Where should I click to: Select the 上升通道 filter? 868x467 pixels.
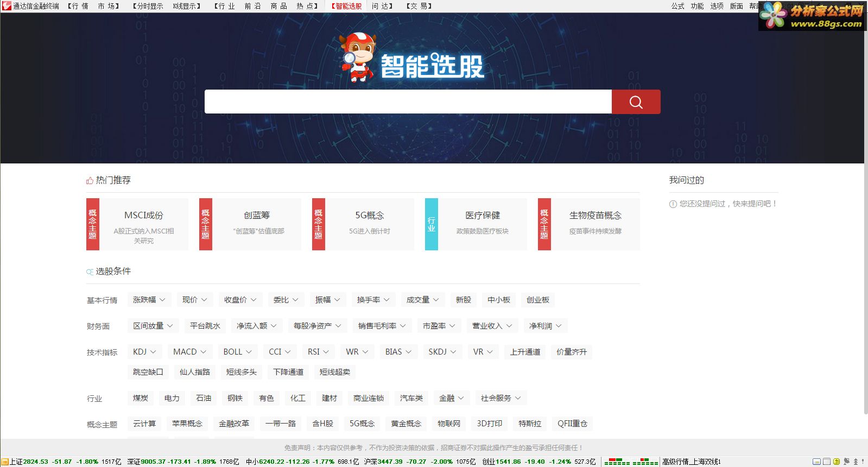[525, 352]
